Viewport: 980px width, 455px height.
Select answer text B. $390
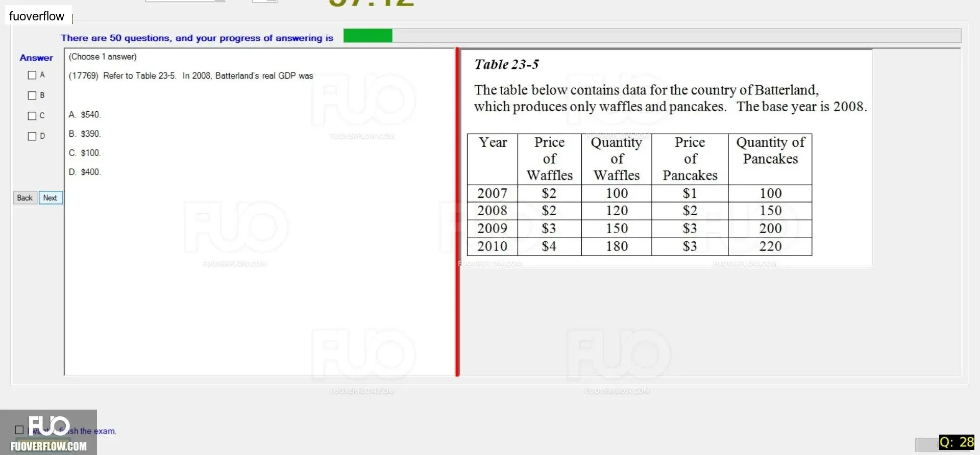[85, 134]
